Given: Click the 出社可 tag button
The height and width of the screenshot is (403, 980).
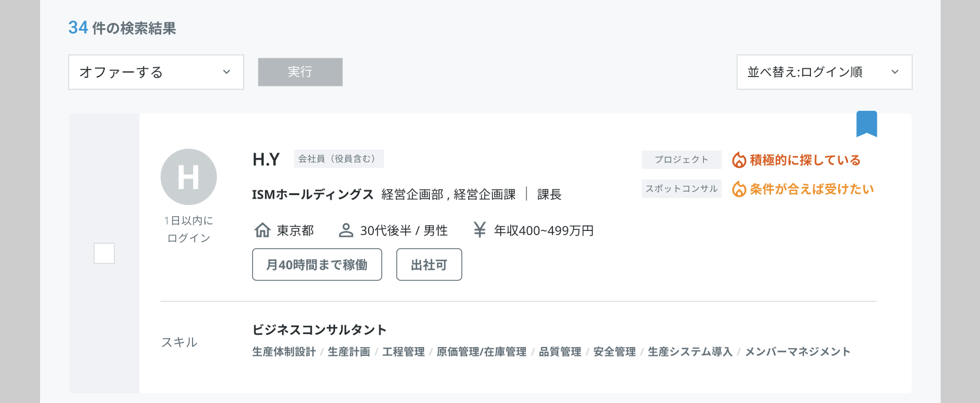Looking at the screenshot, I should coord(429,265).
